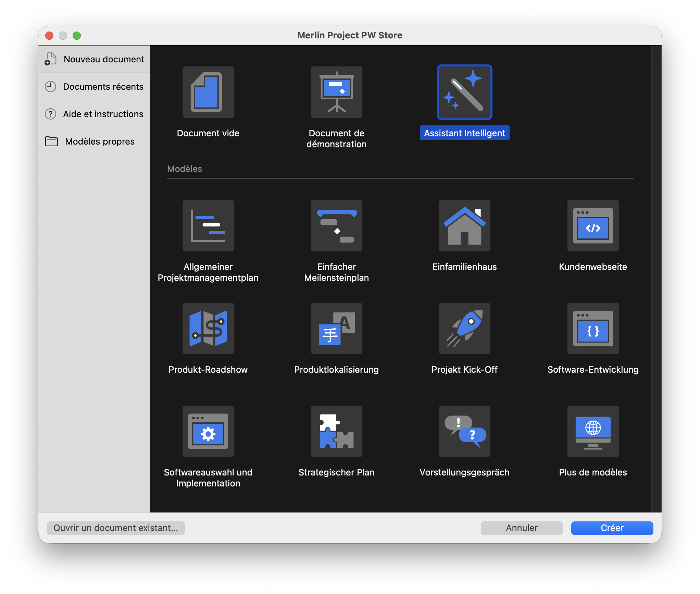Click the Assistant Intelligent label

(x=465, y=133)
